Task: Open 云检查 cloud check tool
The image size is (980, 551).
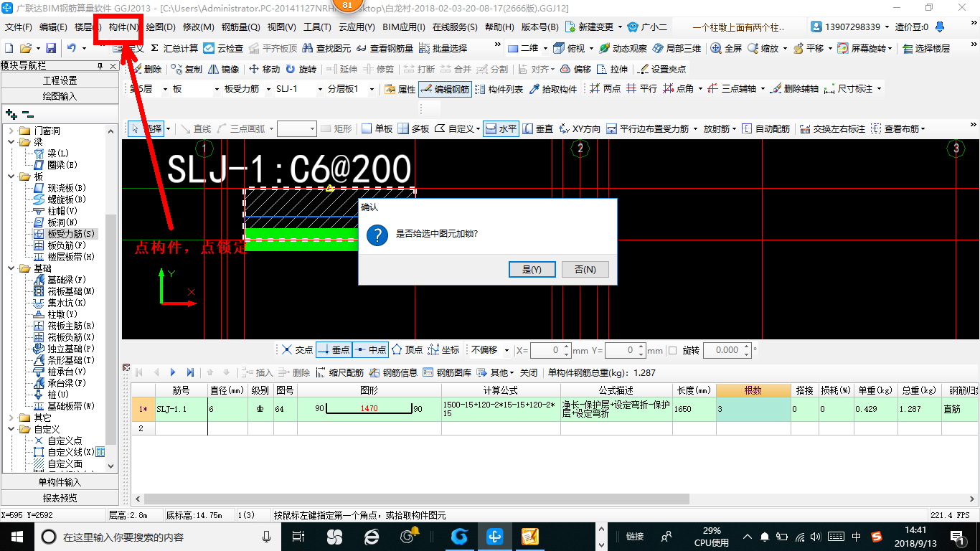Action: [x=223, y=48]
